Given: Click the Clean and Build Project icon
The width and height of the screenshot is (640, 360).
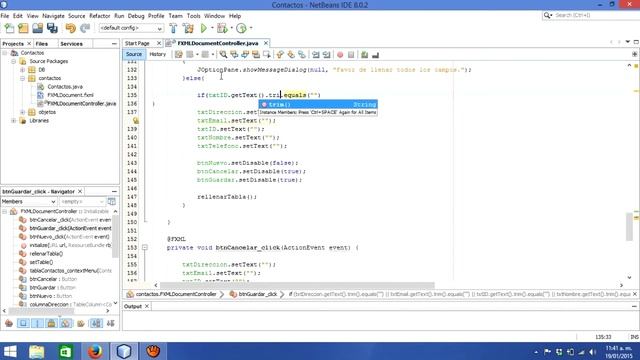Looking at the screenshot, I should click(188, 28).
